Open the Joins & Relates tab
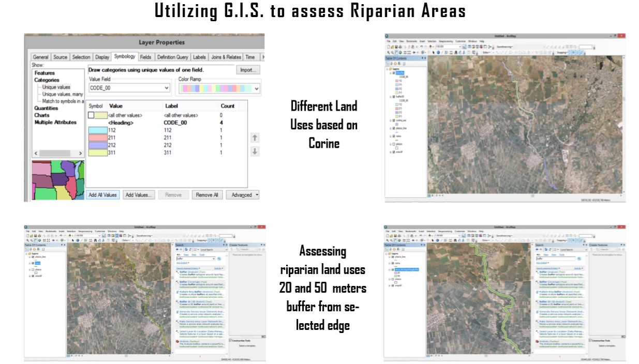639x364 pixels. (226, 57)
